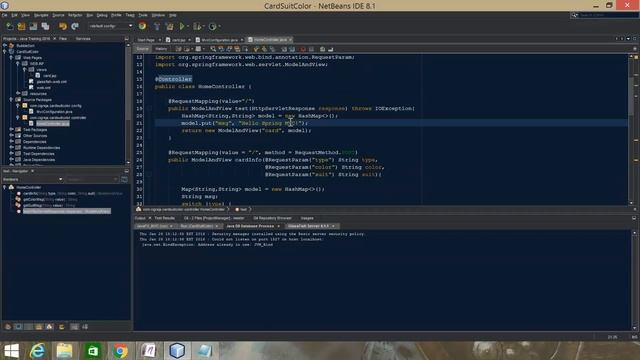Switch to Java DB Database Process tab
Viewport: 640px width, 360px height.
coord(250,226)
